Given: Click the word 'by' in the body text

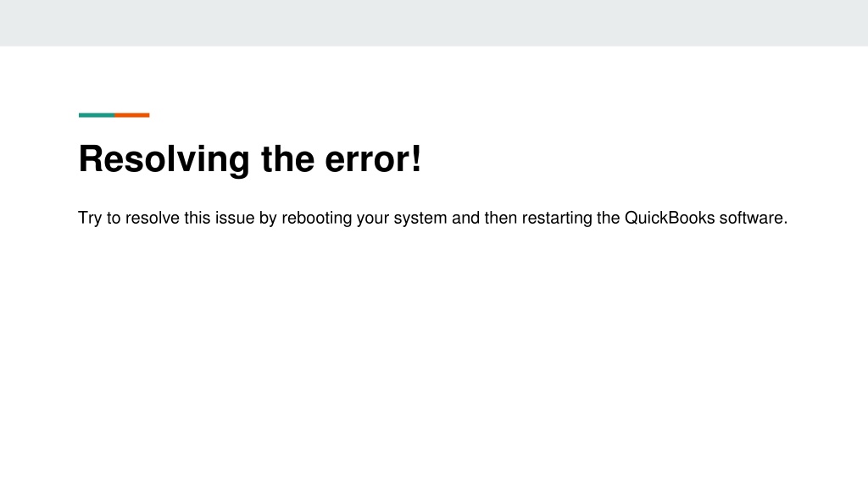Looking at the screenshot, I should click(268, 219).
